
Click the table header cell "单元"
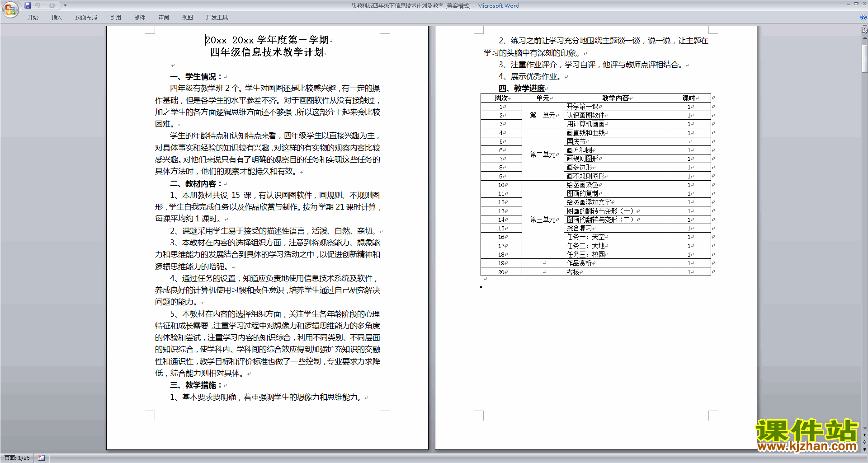(542, 98)
